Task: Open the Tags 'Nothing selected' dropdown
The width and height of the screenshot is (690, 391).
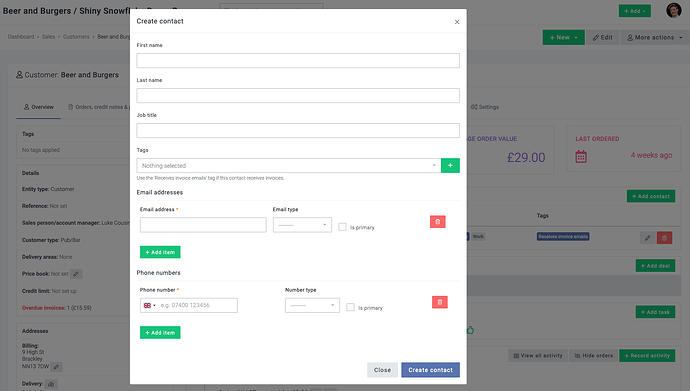Action: pyautogui.click(x=289, y=166)
